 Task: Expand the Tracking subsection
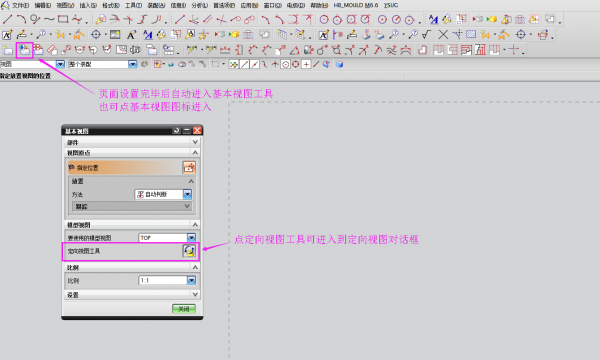point(187,206)
